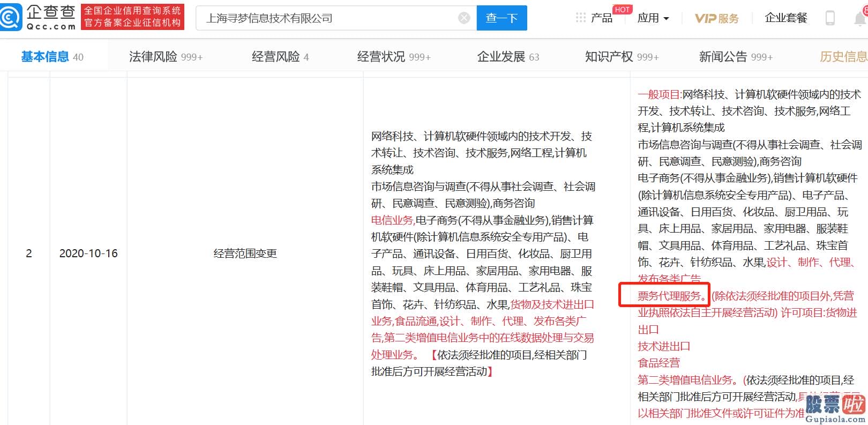The height and width of the screenshot is (425, 868).
Task: Switch to the 经营风险 tab
Action: (280, 56)
